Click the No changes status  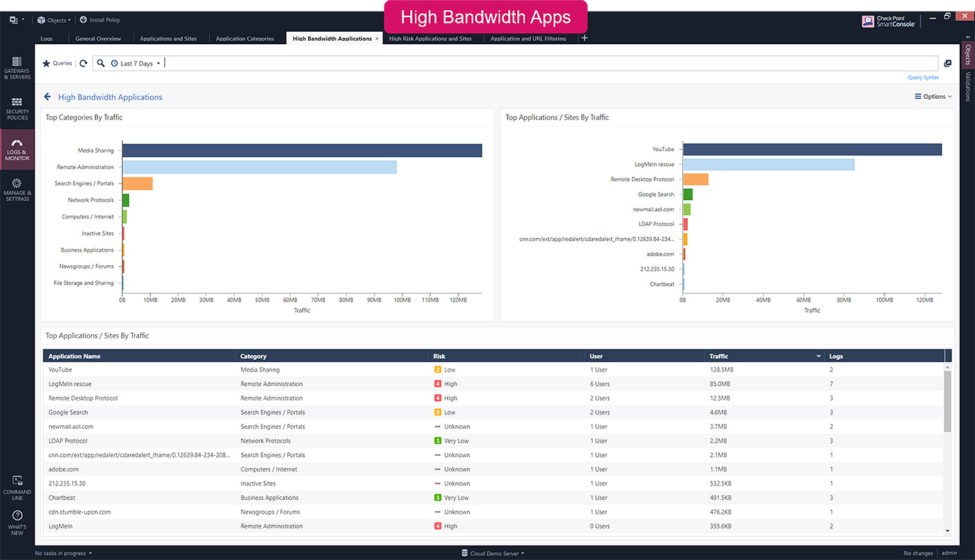pyautogui.click(x=918, y=553)
